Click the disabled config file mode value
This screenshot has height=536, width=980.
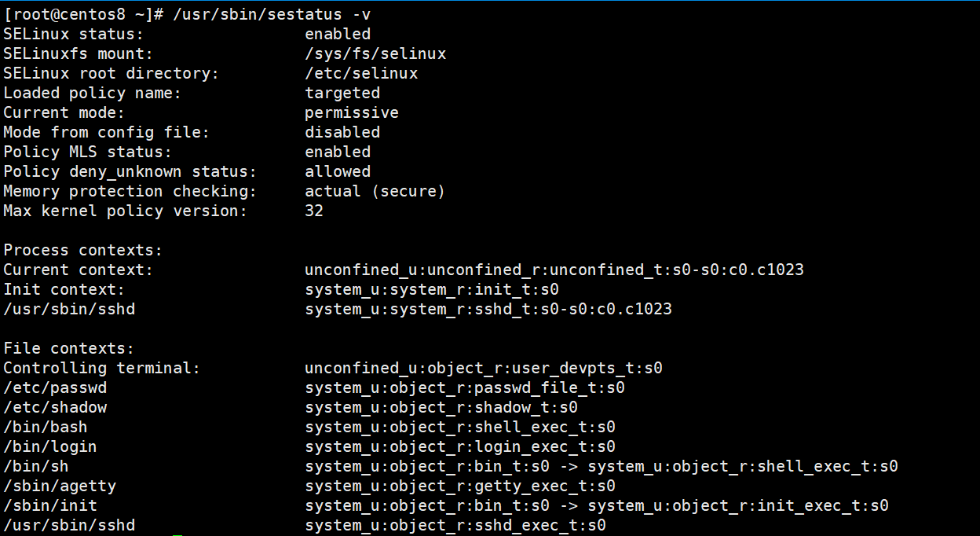342,132
